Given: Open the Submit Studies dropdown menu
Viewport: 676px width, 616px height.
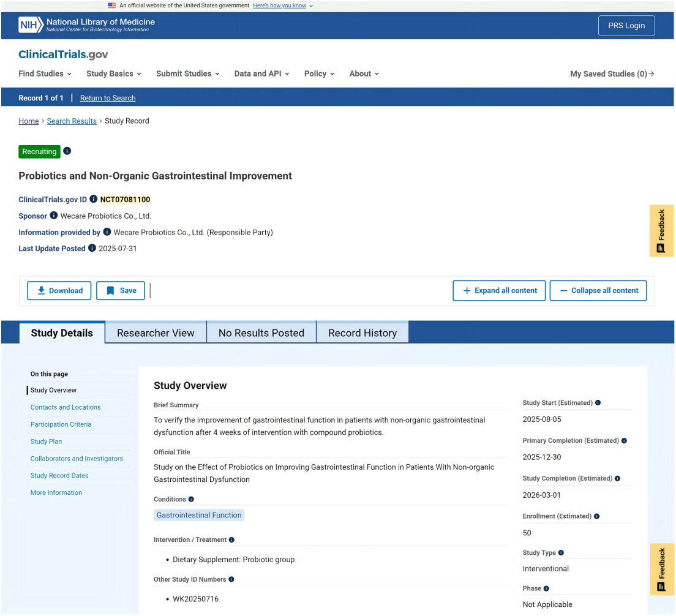Looking at the screenshot, I should tap(187, 73).
